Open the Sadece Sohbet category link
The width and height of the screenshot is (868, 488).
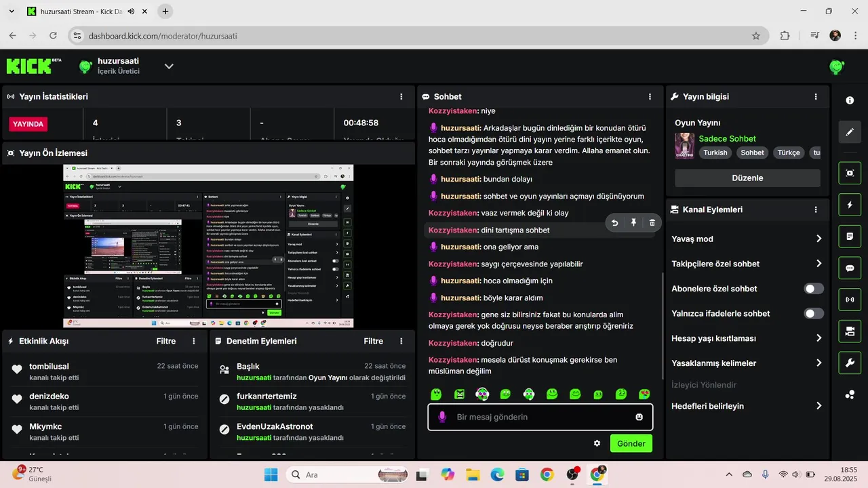[x=727, y=139]
